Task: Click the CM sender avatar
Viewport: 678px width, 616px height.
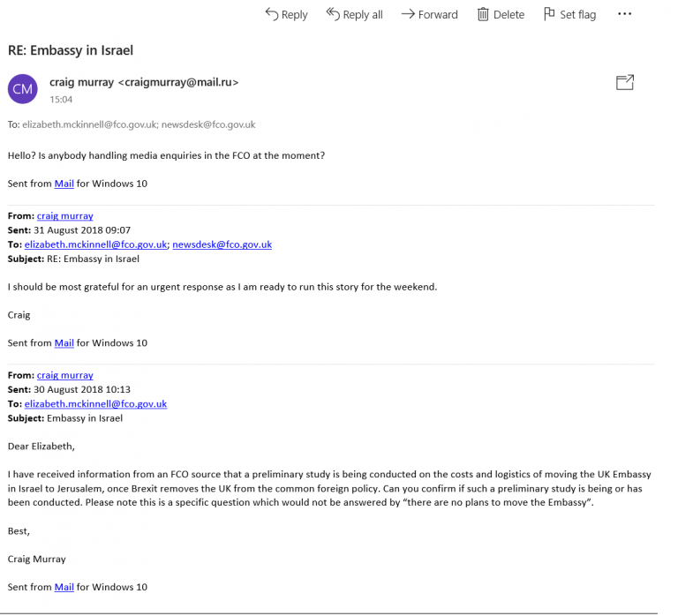Action: tap(23, 89)
